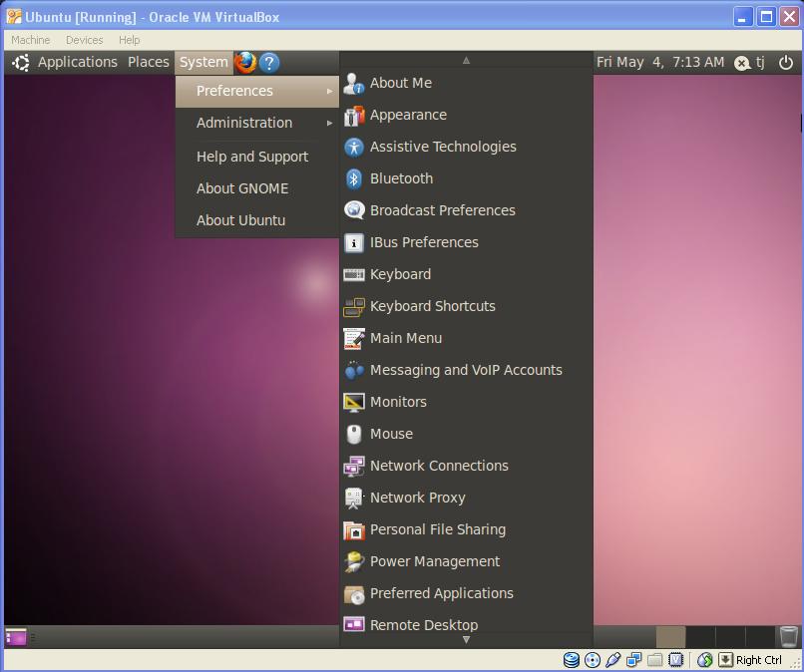
Task: Switch to the second workspace
Action: [701, 636]
